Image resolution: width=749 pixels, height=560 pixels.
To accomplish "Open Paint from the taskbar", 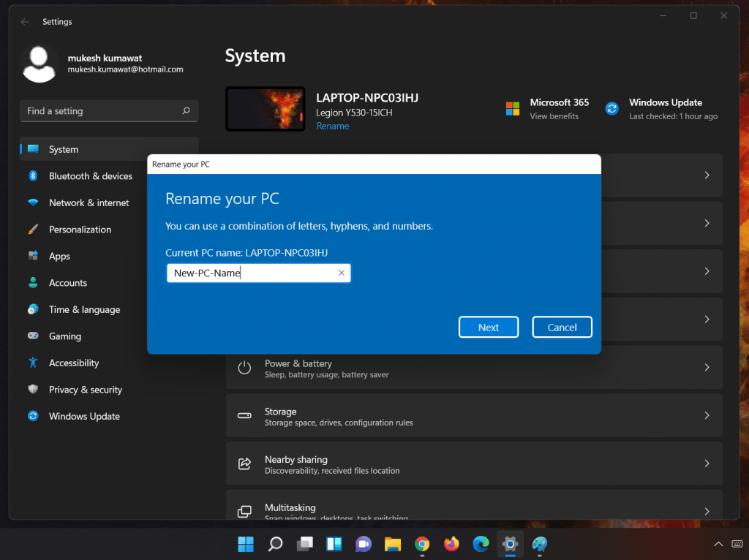I will point(540,544).
